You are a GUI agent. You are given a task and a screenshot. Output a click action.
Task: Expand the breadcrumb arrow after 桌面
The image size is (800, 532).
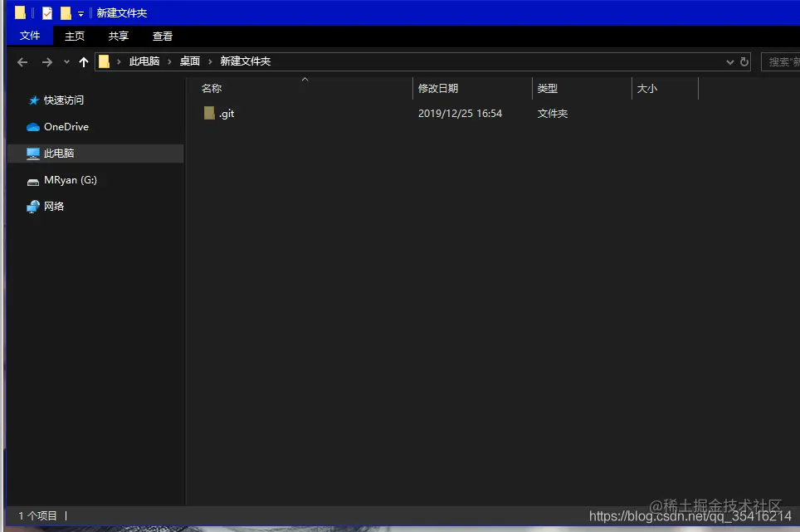point(207,61)
